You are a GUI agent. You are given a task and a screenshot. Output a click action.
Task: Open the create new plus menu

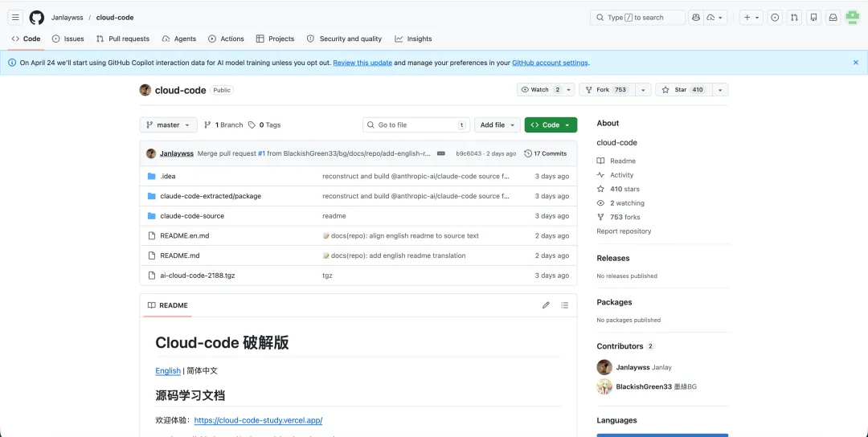751,18
